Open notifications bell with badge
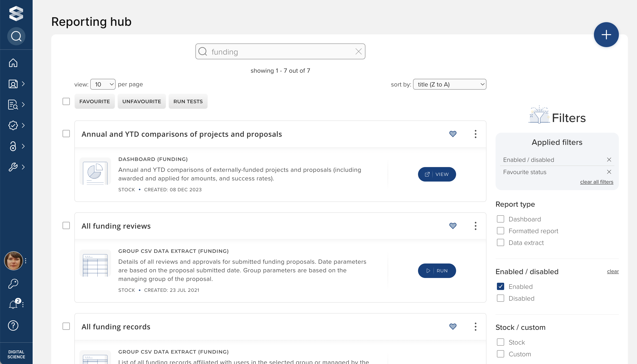 pos(13,304)
